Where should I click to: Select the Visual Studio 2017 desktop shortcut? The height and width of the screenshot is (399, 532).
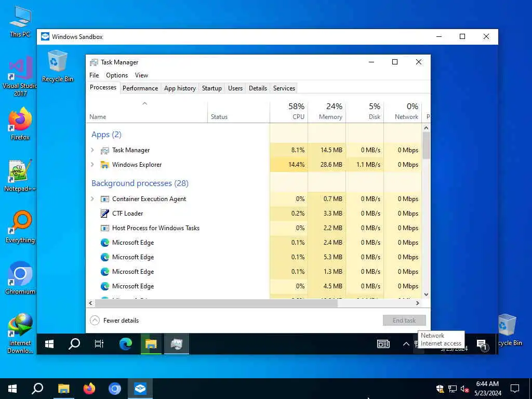click(20, 77)
